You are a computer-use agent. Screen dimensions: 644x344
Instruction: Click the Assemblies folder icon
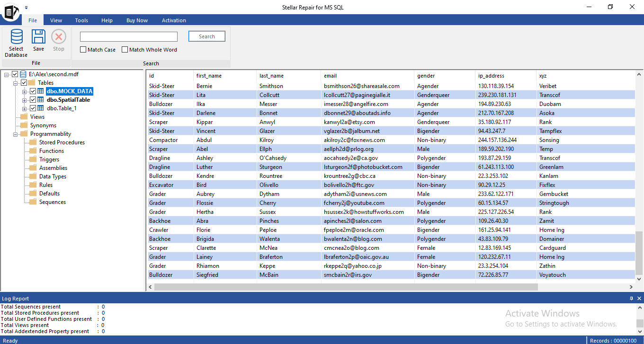tap(33, 168)
